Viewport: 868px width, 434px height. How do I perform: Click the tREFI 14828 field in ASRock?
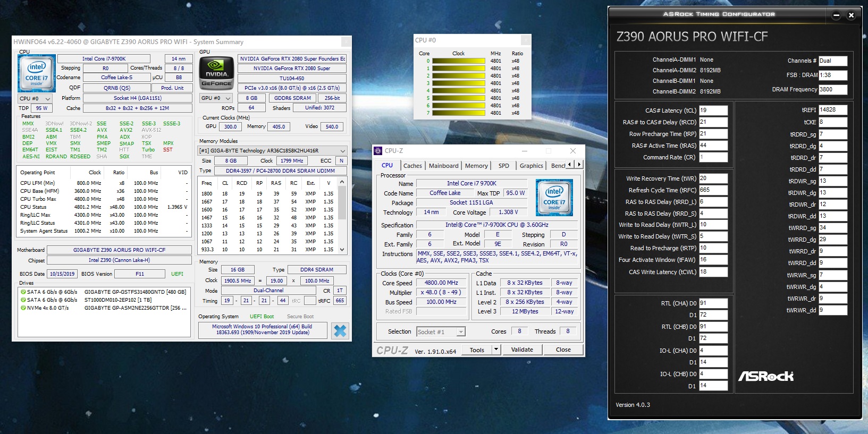pyautogui.click(x=833, y=110)
